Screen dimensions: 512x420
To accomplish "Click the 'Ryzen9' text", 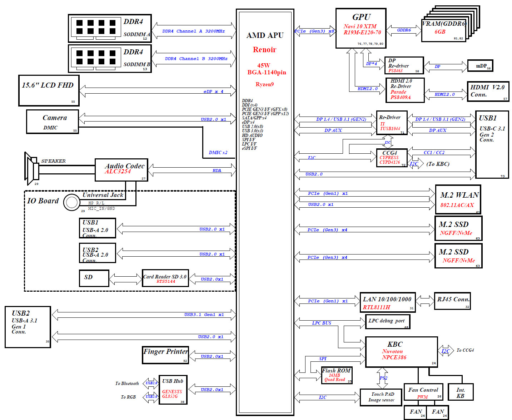I will click(x=264, y=84).
